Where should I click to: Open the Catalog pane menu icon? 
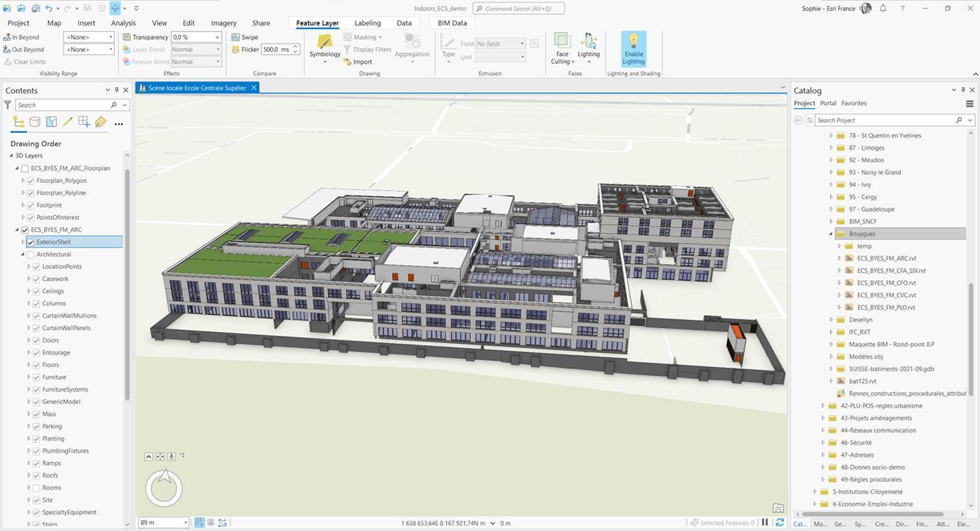969,104
